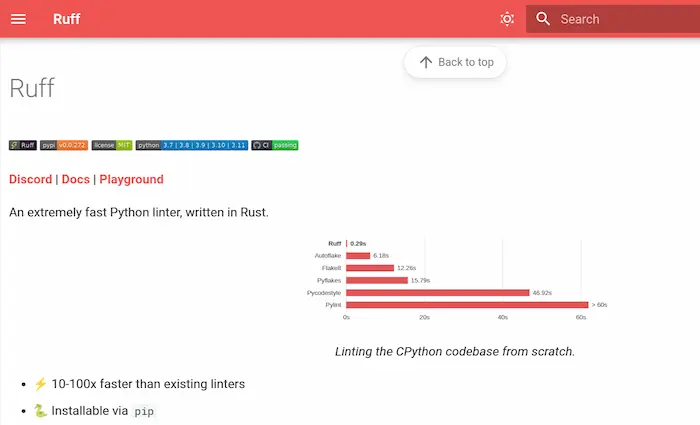Open the Discord link

30,179
